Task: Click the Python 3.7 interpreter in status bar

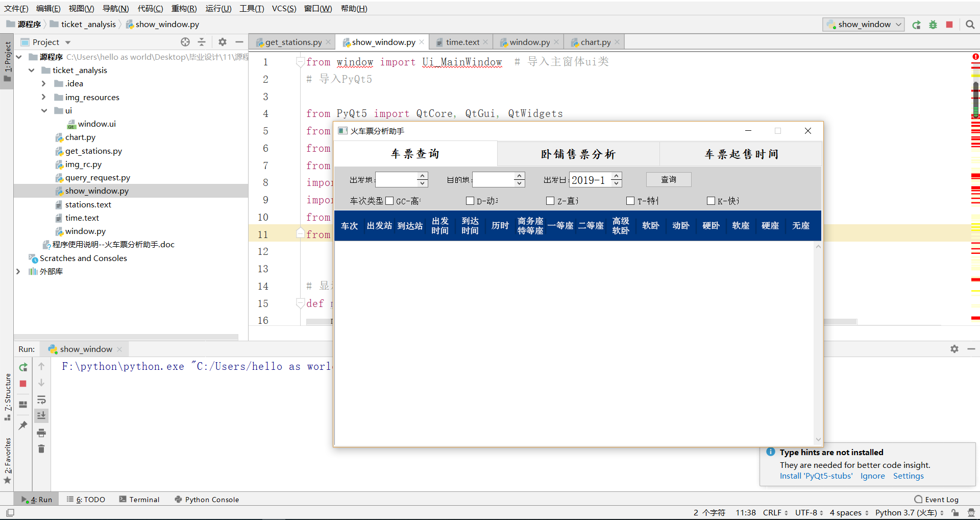Action: coord(909,512)
